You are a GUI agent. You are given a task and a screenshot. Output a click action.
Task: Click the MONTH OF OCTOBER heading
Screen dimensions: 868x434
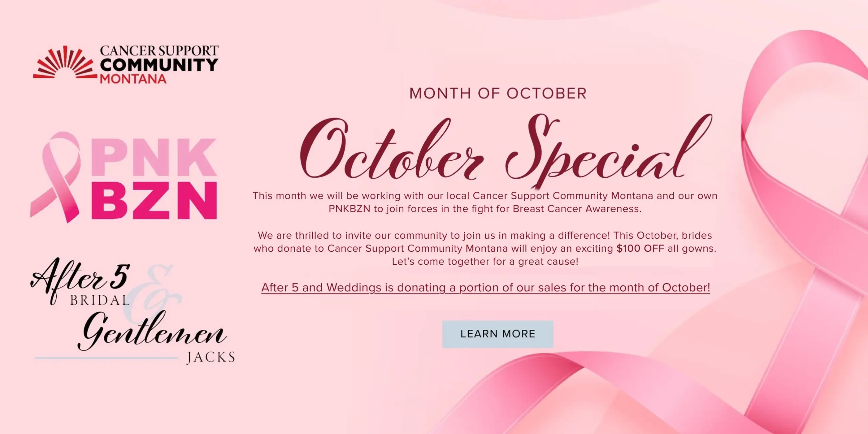[498, 93]
